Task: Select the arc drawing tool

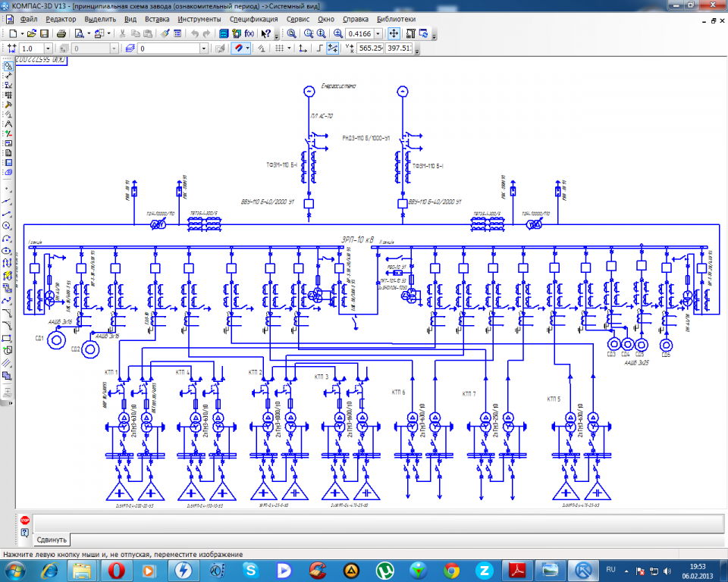Action: 7,239
